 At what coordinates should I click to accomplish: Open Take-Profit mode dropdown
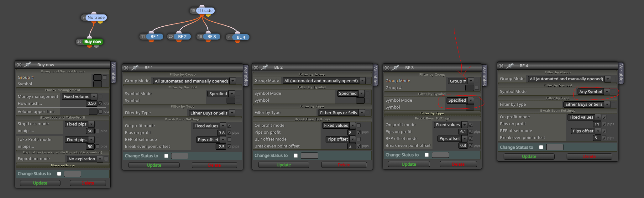click(x=80, y=140)
